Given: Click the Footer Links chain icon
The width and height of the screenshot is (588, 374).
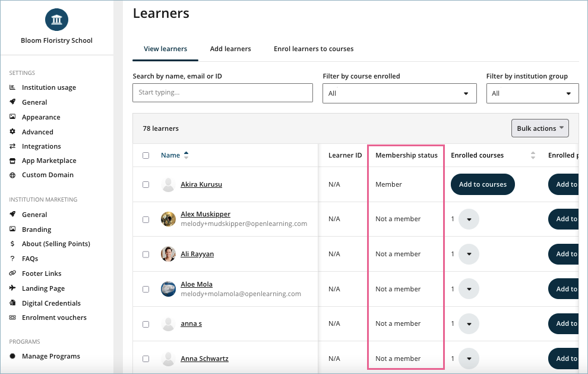Looking at the screenshot, I should [x=12, y=274].
